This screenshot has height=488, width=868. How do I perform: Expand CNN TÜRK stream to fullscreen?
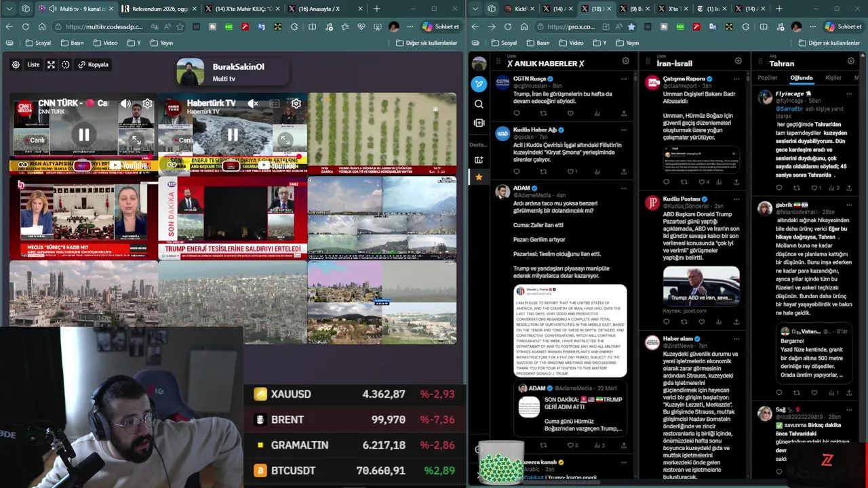(136, 140)
